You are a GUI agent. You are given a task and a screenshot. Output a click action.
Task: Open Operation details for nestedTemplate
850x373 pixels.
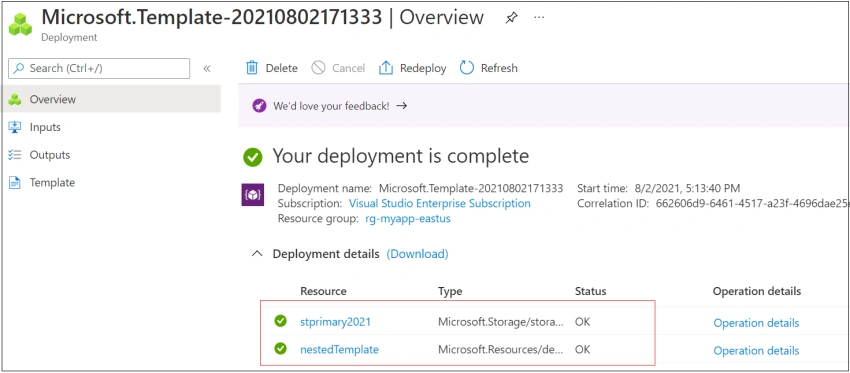pyautogui.click(x=756, y=351)
